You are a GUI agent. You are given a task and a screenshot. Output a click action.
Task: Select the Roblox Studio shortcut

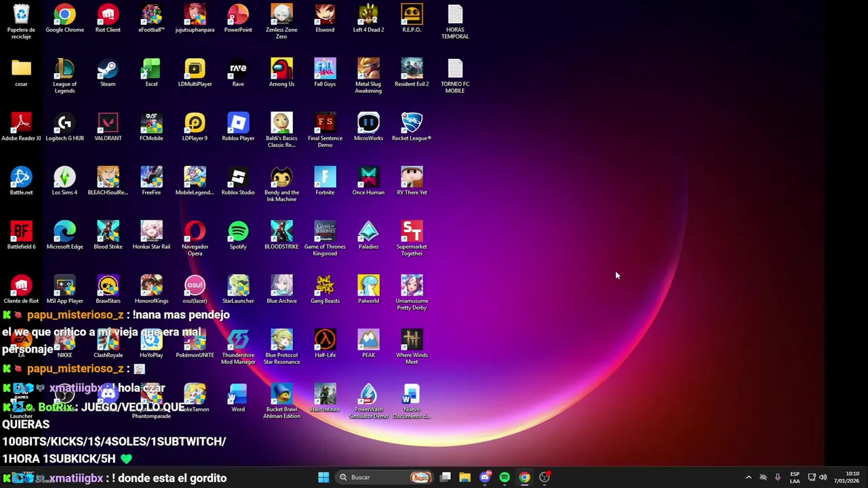tap(238, 181)
